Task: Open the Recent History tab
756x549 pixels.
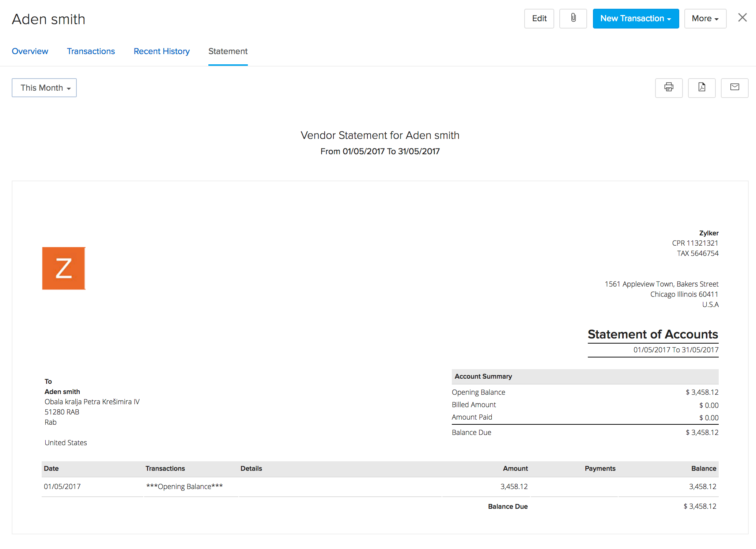Action: tap(162, 51)
